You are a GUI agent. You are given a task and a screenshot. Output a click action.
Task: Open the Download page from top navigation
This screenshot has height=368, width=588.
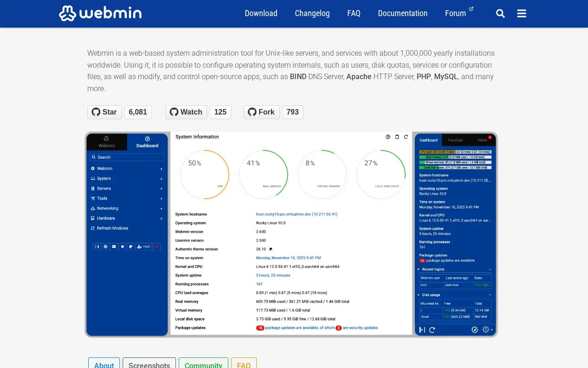261,13
